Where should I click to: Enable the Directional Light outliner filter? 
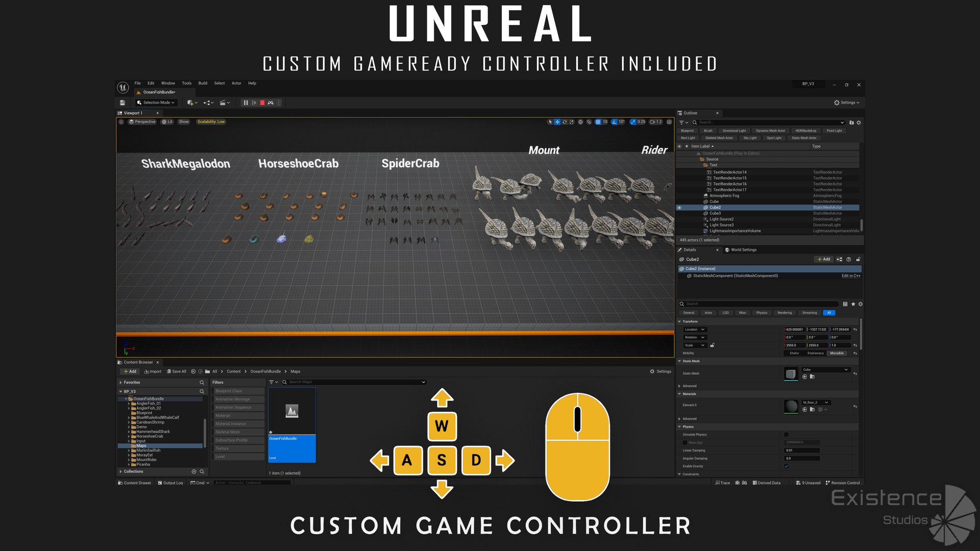point(734,131)
